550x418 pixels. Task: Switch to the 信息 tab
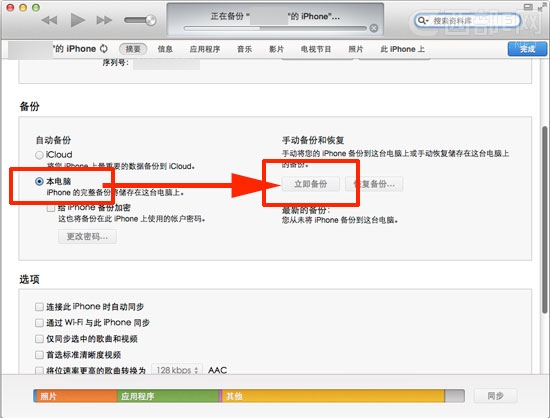tap(165, 49)
